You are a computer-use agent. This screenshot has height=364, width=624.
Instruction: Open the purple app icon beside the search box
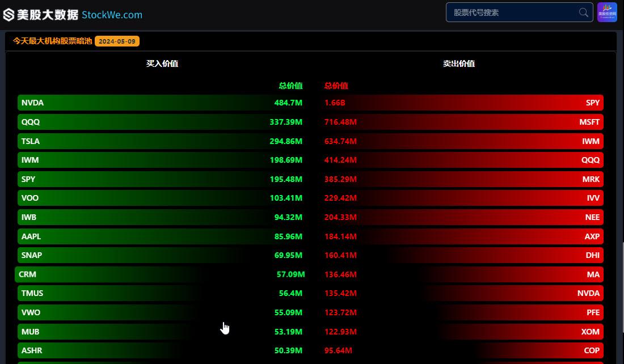point(607,12)
